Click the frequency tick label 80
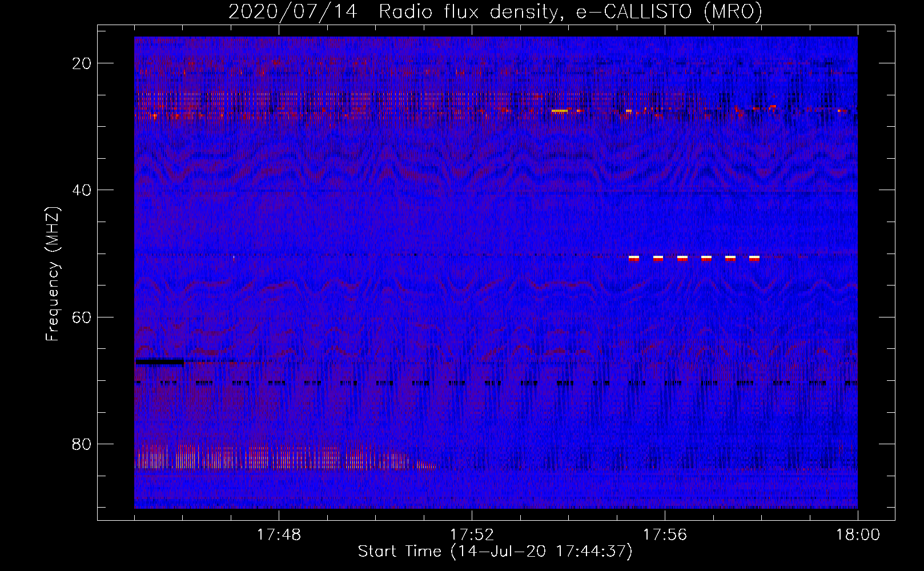 pyautogui.click(x=82, y=444)
